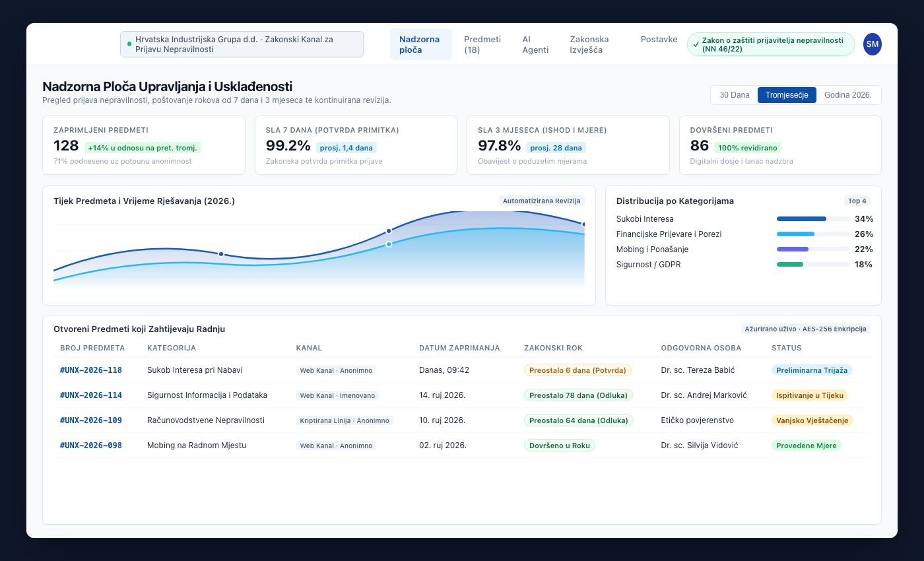Screen dimensions: 924x561
Task: Click the Zaprimljeni Predmeti card
Action: [x=144, y=145]
